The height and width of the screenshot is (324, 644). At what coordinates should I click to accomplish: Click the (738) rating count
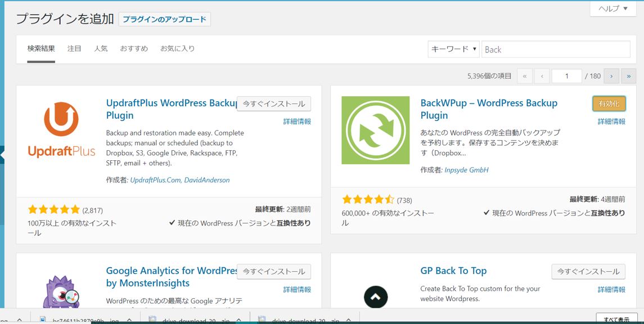(404, 200)
